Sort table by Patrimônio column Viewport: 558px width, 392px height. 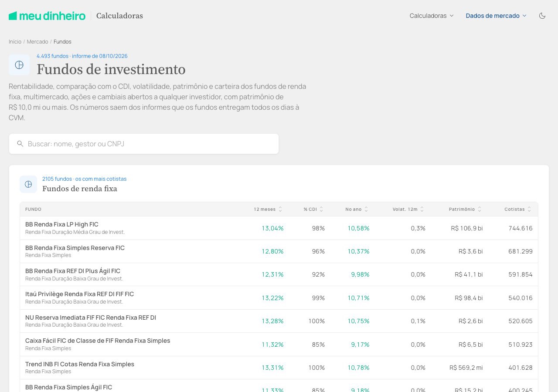coord(465,210)
